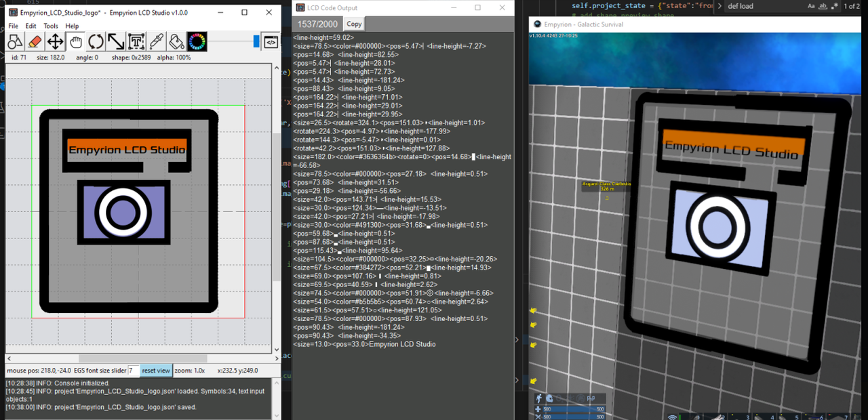868x420 pixels.
Task: Click the 'alpha: 100%' status readout
Action: tap(175, 58)
